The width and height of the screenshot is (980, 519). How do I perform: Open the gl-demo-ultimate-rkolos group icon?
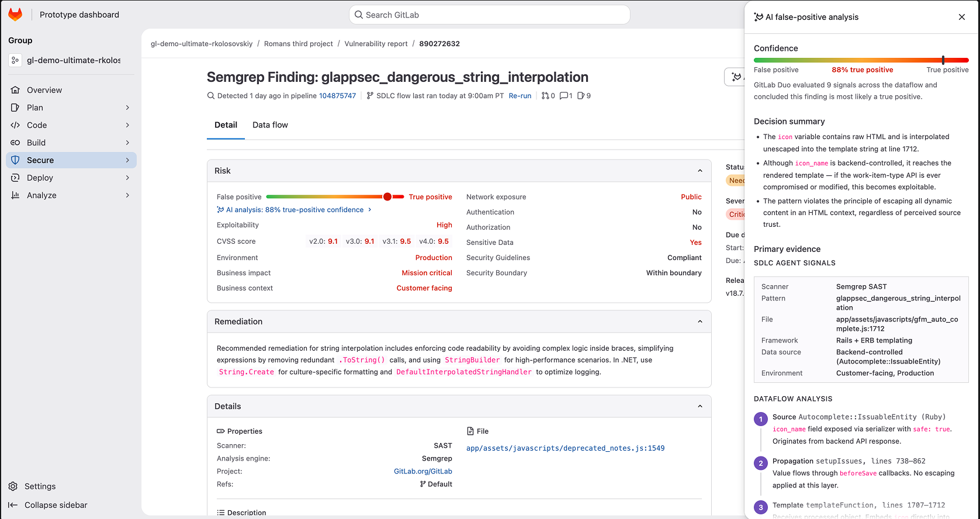pos(15,60)
